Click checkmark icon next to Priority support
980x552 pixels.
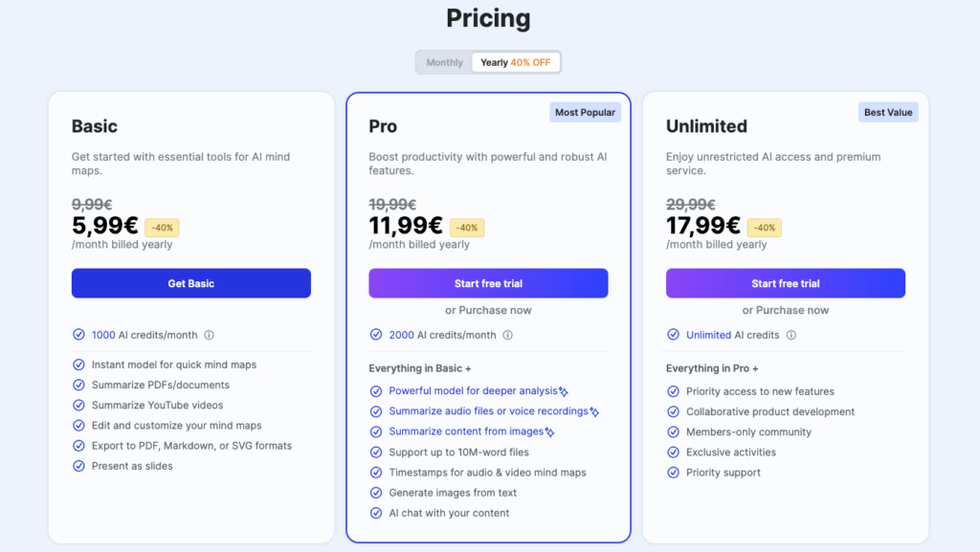(x=673, y=473)
